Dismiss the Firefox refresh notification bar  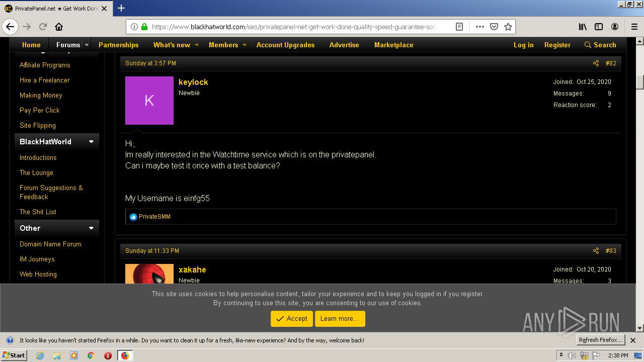(633, 340)
